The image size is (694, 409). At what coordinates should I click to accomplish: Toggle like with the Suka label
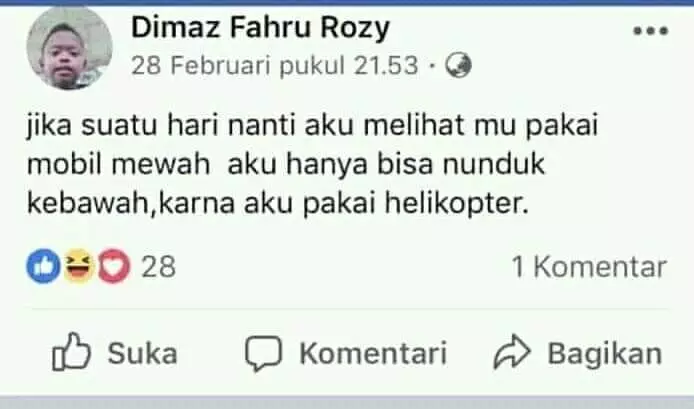[x=143, y=354]
